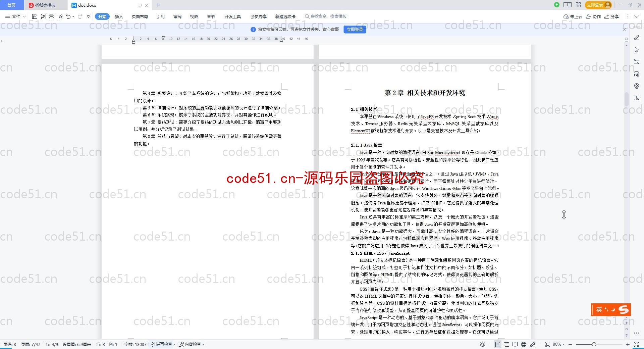
Task: Open the 章节 tab
Action: (211, 16)
